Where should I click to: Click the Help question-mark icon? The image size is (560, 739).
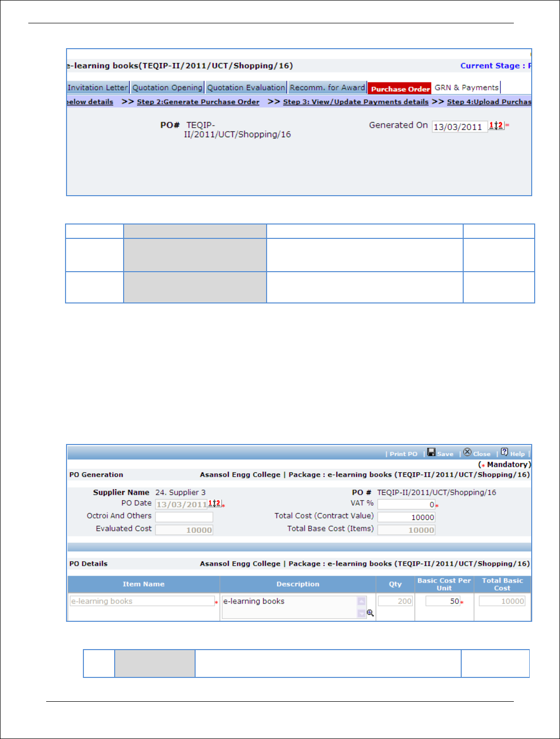coord(504,452)
